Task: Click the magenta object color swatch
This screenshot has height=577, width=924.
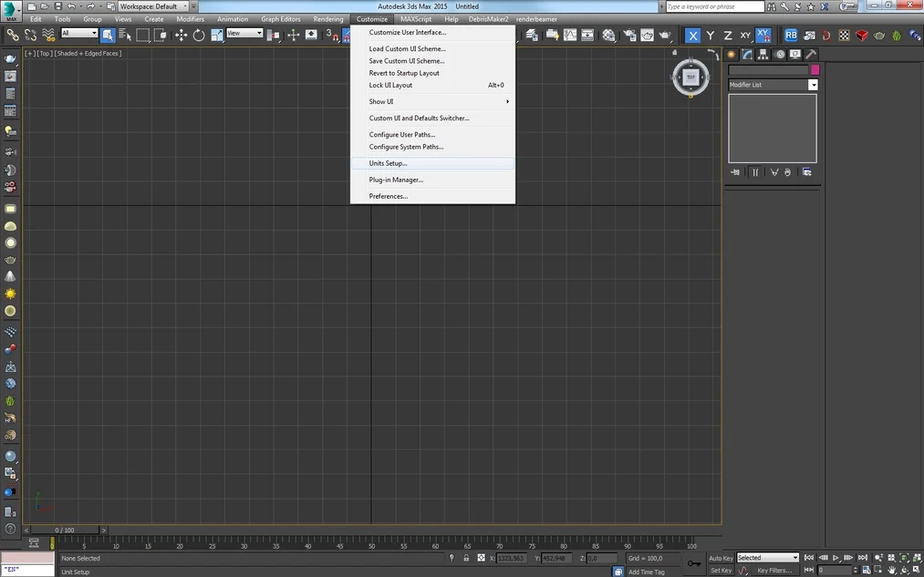Action: point(815,70)
